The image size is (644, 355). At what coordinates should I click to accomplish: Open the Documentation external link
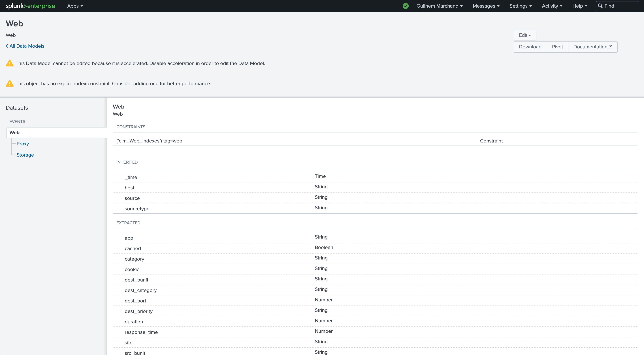(592, 47)
